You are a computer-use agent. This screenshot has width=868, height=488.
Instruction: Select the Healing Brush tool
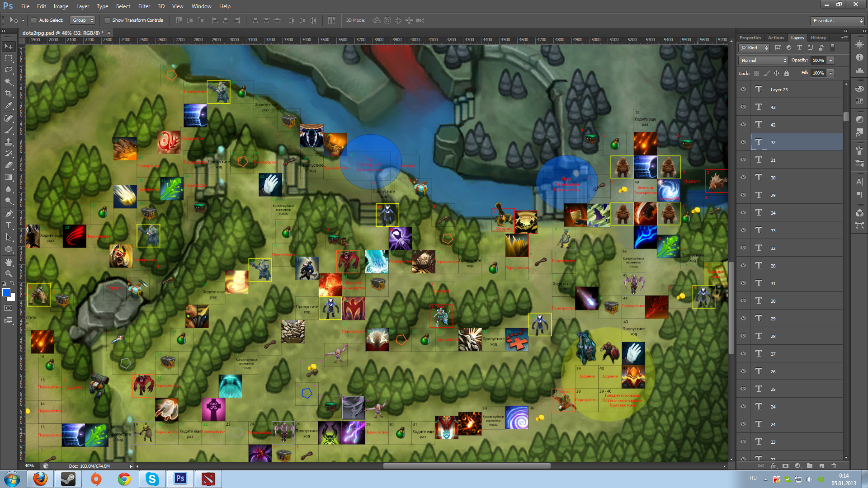click(x=9, y=118)
